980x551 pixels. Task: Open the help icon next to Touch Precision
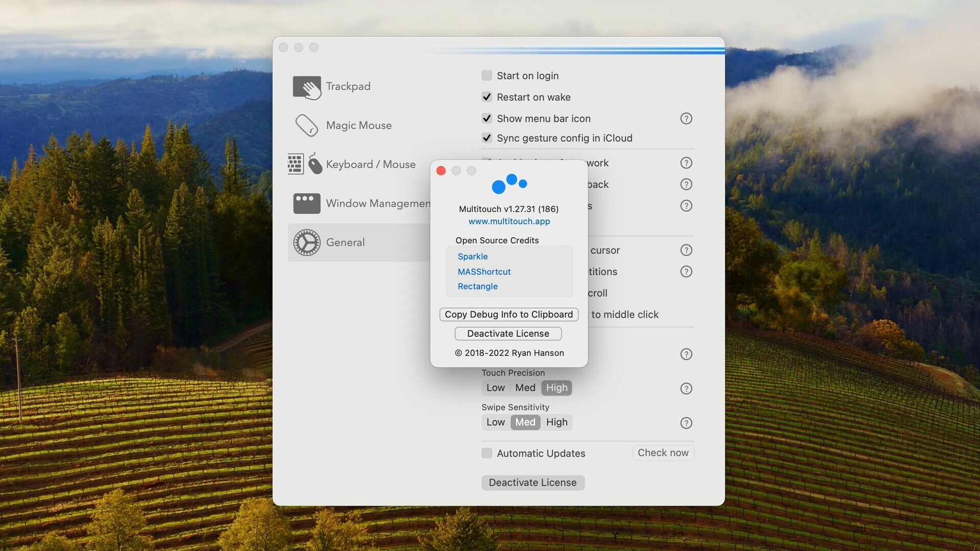click(x=686, y=388)
